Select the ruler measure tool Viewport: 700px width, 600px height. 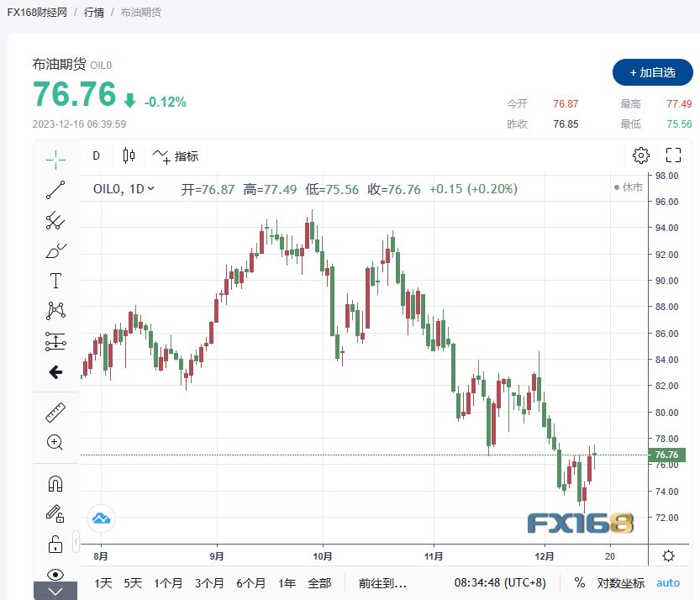pyautogui.click(x=55, y=412)
